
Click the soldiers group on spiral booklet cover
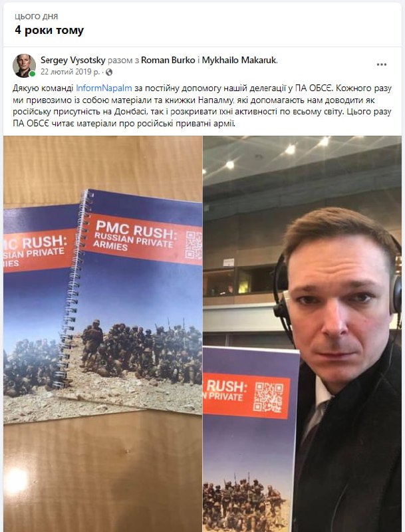coord(142,351)
